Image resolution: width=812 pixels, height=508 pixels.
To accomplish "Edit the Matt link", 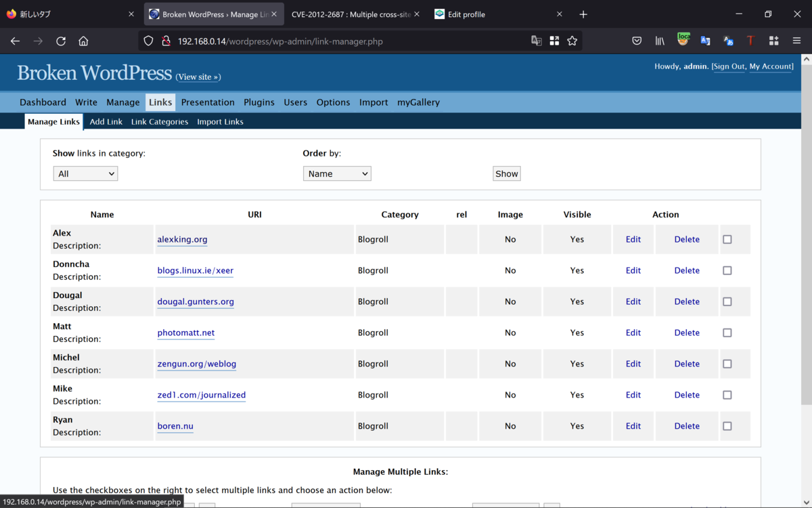I will point(633,333).
